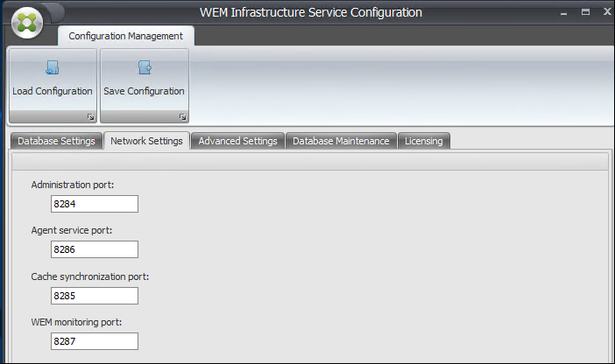Click the WEM Infrastructure Service Configuration title
615x364 pixels.
point(311,12)
